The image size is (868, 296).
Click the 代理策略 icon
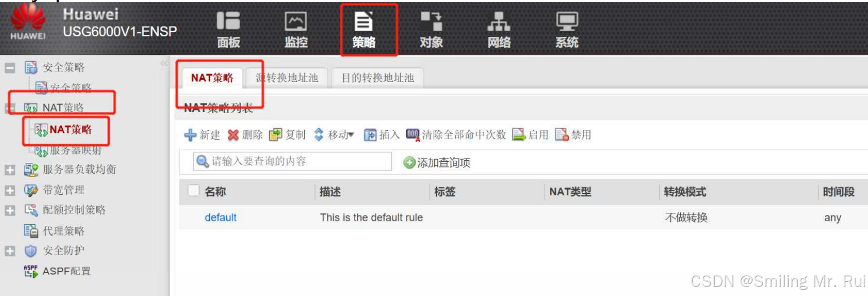[31, 231]
